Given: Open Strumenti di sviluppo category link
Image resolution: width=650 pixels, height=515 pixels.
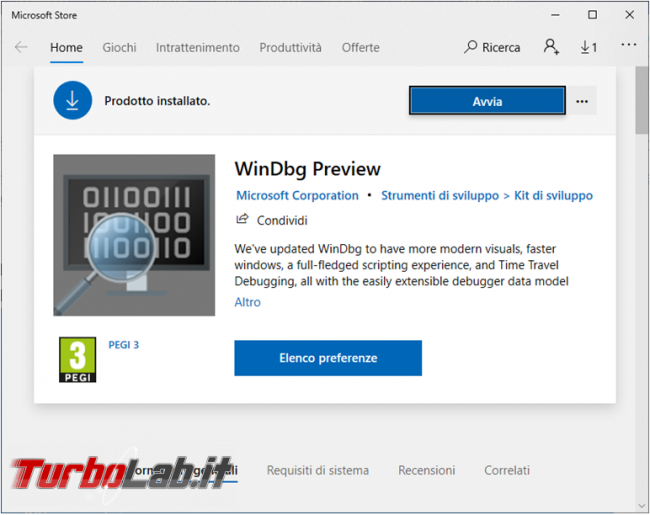Looking at the screenshot, I should [x=440, y=195].
